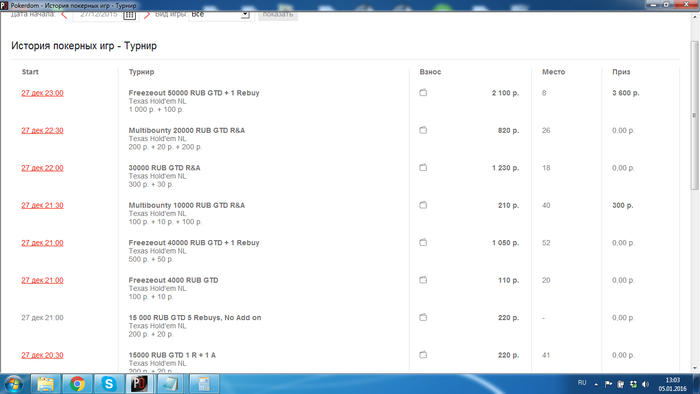Viewport: 700px width, 394px height.
Task: Click Action Center flag in tray
Action: (608, 384)
